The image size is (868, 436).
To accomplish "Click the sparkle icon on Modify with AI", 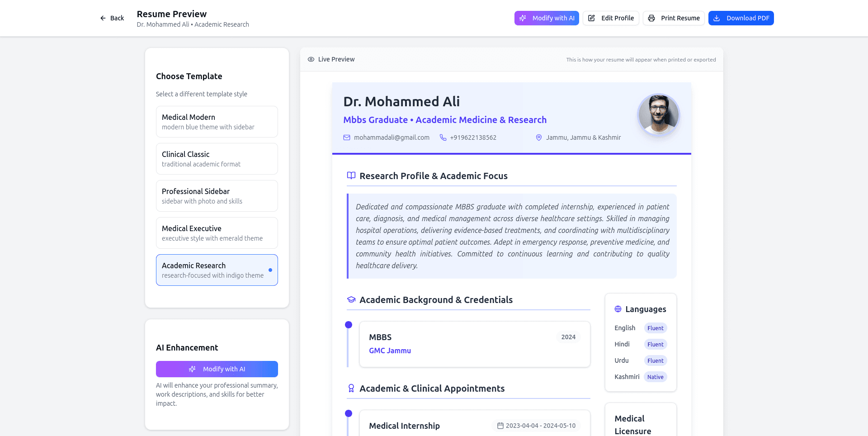I will [523, 18].
